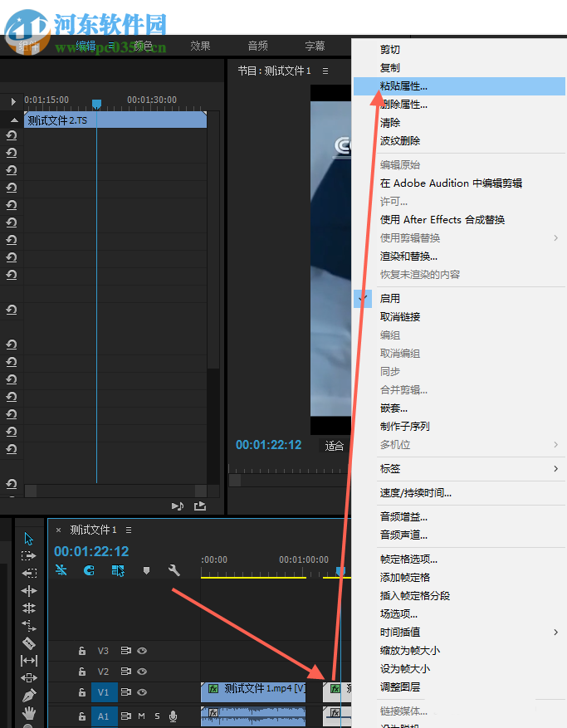Select the Slide tool
Image resolution: width=567 pixels, height=728 pixels.
pos(29,678)
